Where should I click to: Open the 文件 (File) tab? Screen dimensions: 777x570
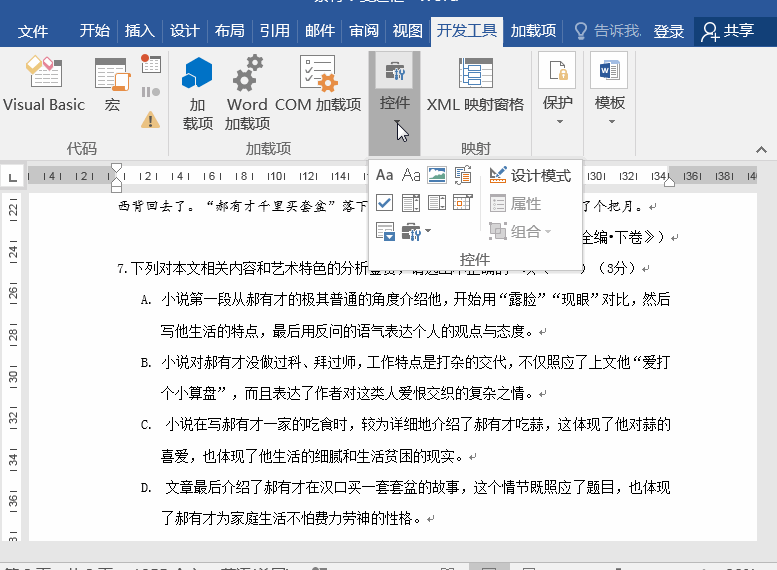click(x=33, y=32)
